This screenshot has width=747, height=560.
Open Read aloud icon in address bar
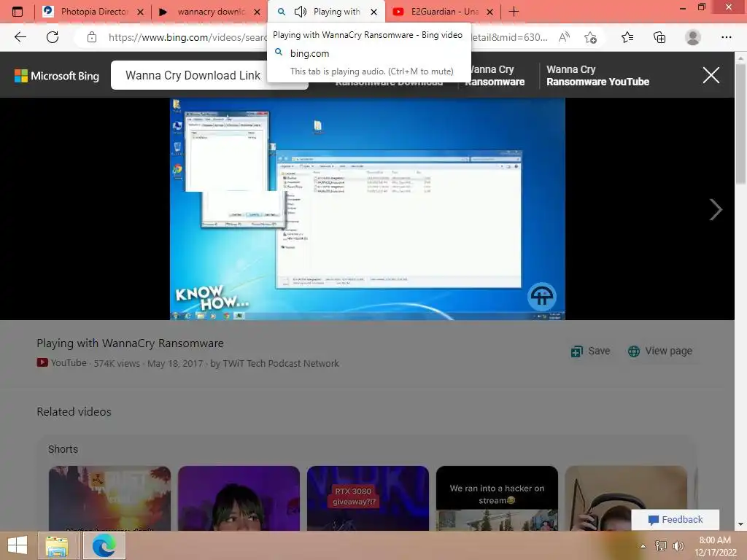(564, 37)
